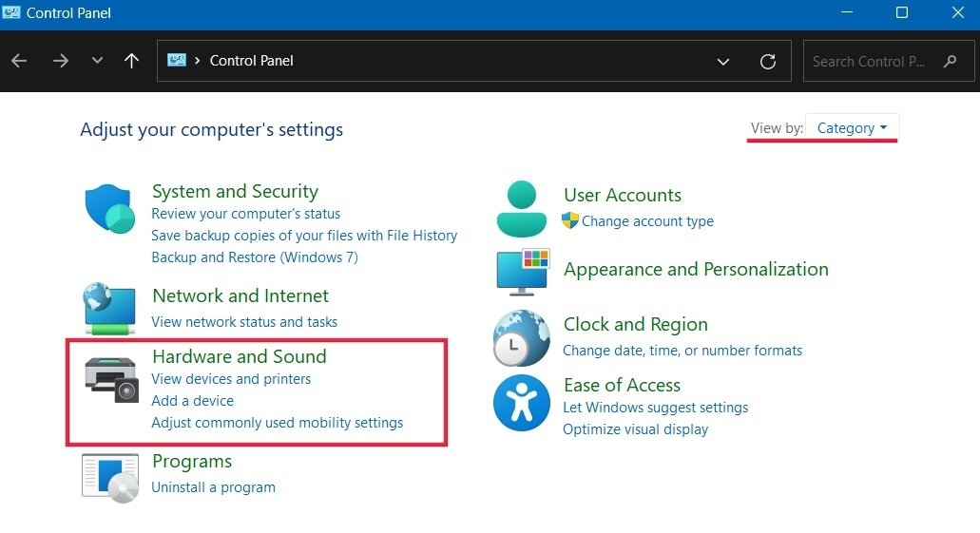Click the System and Security shield icon
Image resolution: width=980 pixels, height=533 pixels.
tap(110, 209)
